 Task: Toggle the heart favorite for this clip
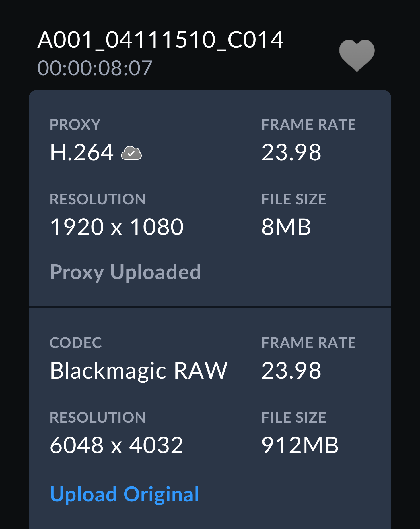357,55
